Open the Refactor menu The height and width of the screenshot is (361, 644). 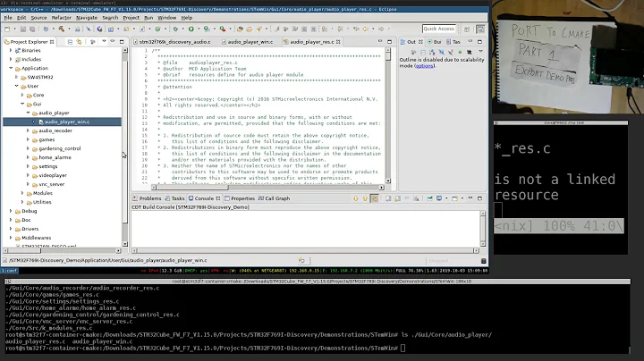[x=62, y=18]
